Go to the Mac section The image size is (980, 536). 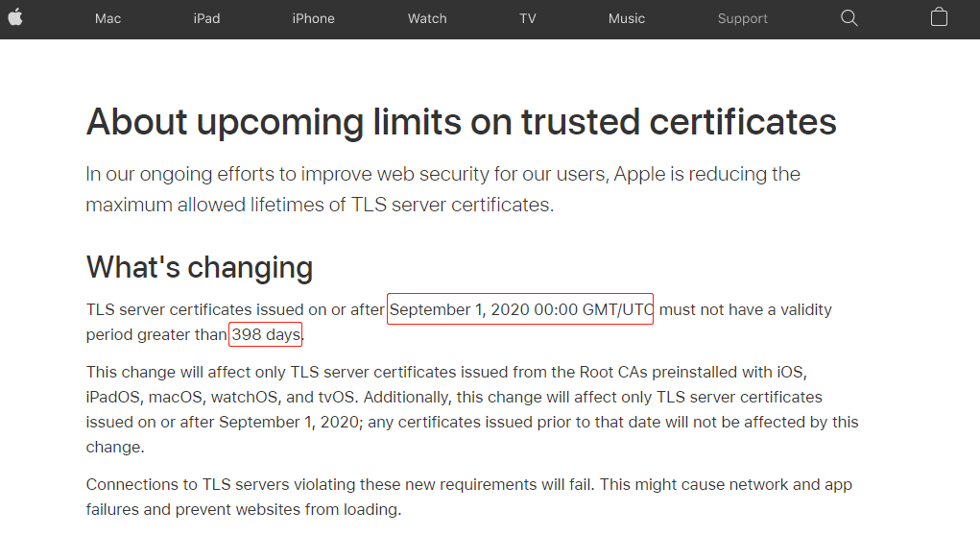click(x=108, y=18)
